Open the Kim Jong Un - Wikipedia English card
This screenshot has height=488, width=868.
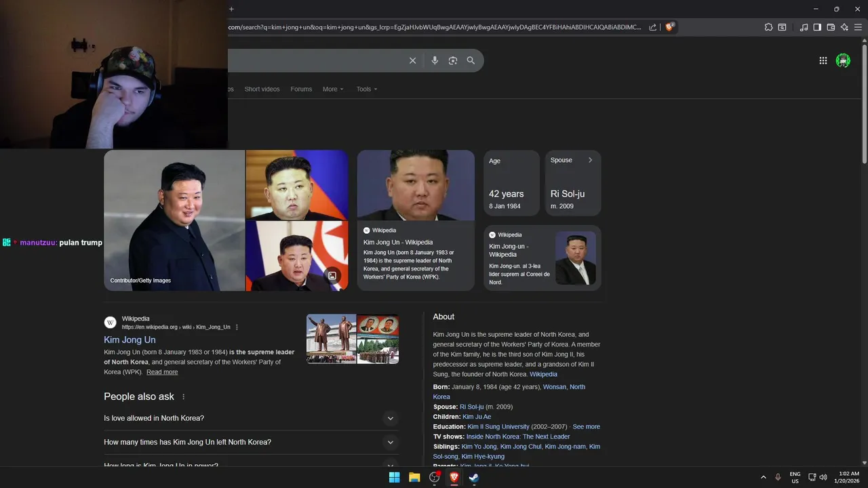[x=416, y=220]
